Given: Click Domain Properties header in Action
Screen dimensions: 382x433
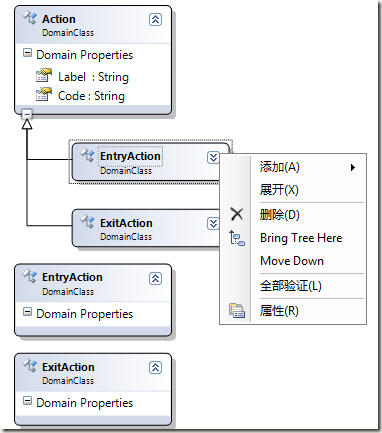Looking at the screenshot, I should tap(85, 55).
